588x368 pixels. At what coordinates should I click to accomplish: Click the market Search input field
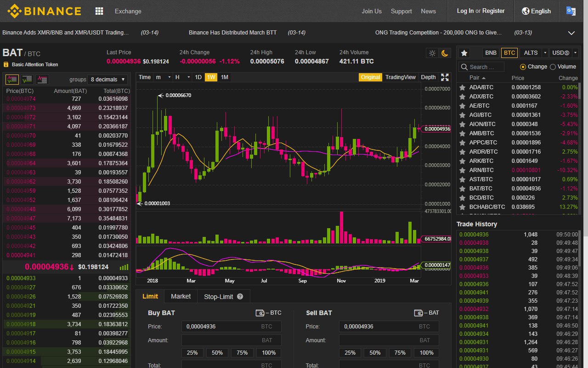coord(481,67)
